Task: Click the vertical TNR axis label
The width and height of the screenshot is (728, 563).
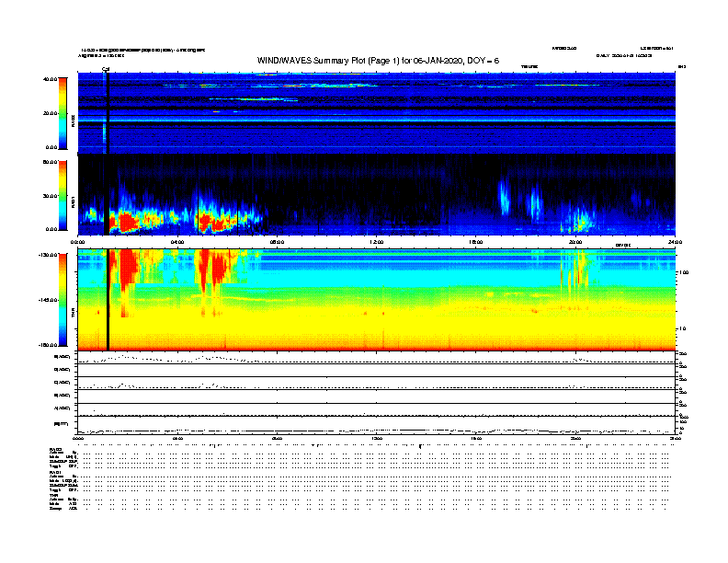Action: coord(74,314)
